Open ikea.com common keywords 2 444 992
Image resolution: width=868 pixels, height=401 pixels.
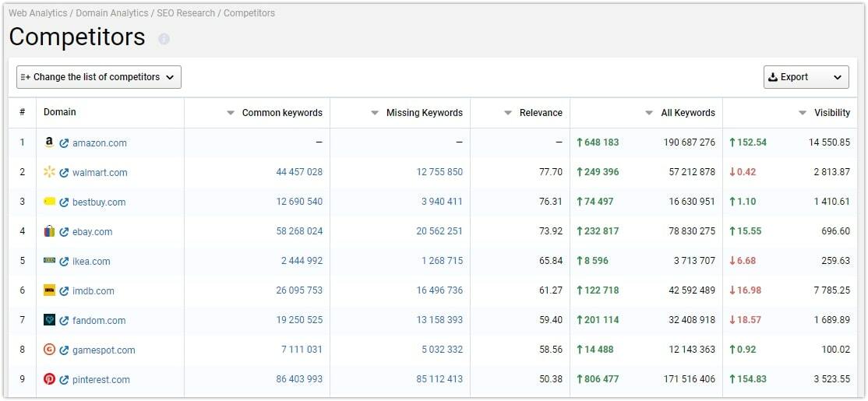[x=302, y=261]
